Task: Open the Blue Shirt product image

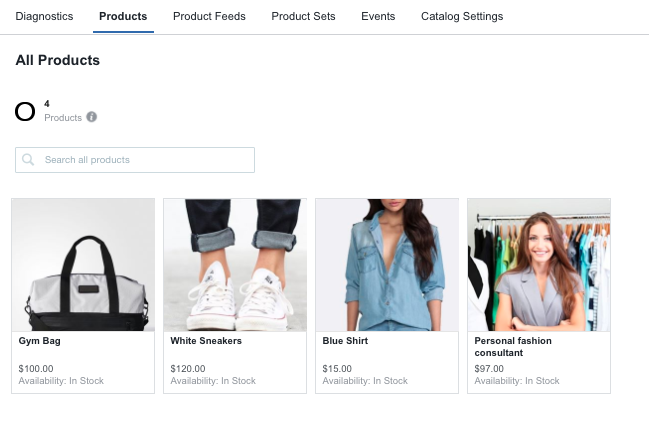Action: click(x=387, y=265)
